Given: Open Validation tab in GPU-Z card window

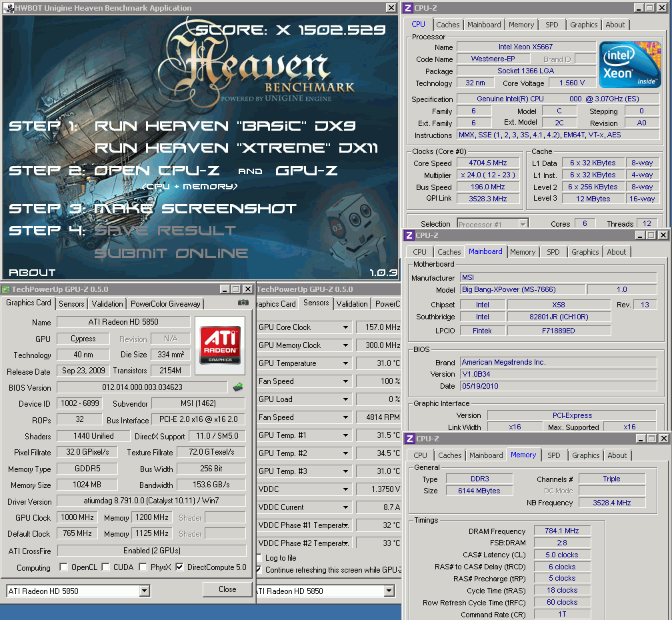Looking at the screenshot, I should coord(107,304).
